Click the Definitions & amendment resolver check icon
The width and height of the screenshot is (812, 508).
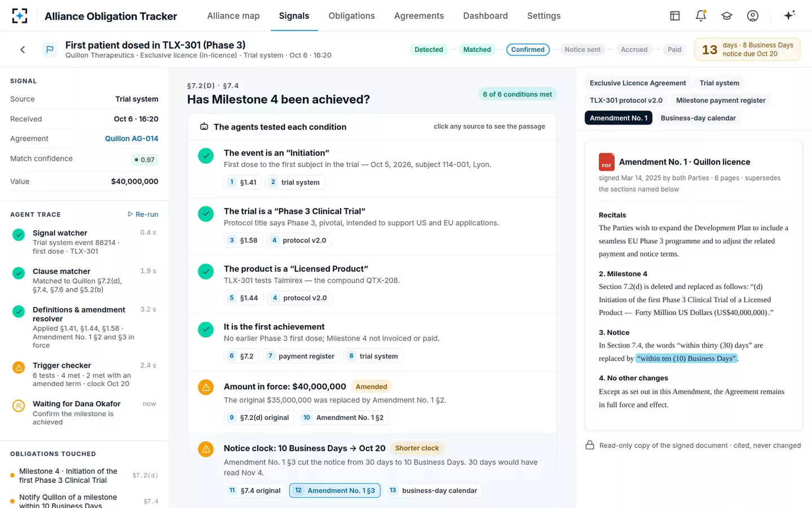coord(19,311)
